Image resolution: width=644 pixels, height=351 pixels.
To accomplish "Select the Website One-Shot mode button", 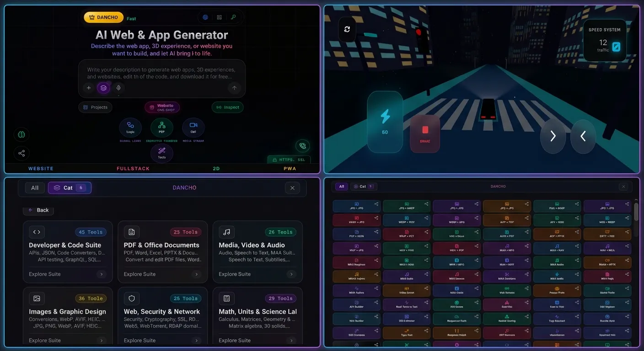I will point(162,107).
